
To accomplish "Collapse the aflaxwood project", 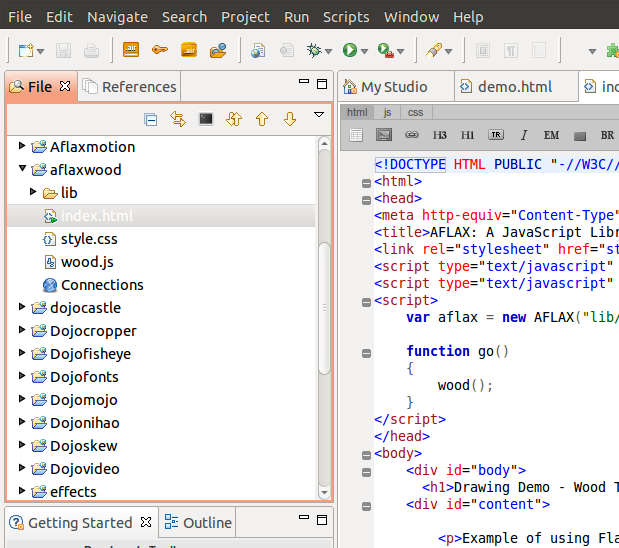I will [22, 169].
